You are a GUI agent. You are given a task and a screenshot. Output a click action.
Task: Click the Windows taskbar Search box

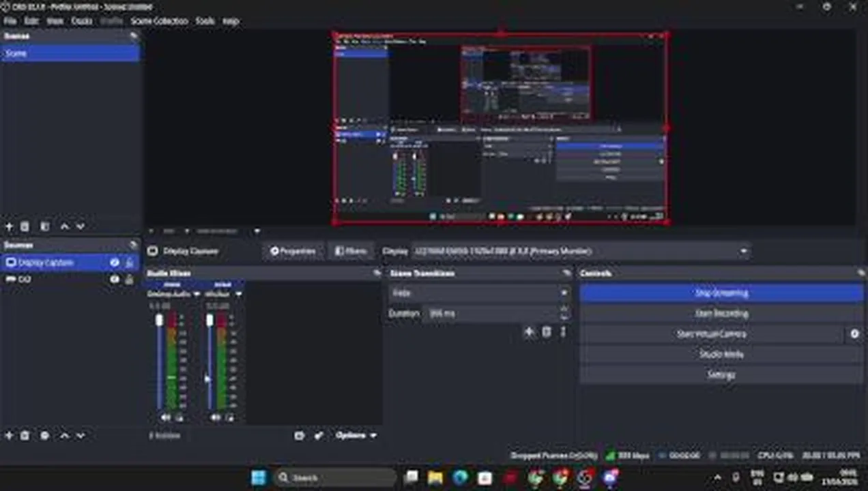click(x=335, y=477)
